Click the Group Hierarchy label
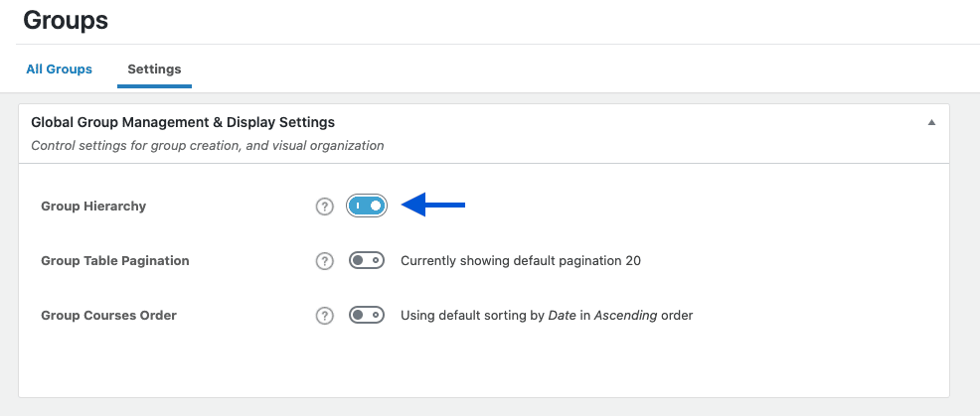980x416 pixels. [x=93, y=207]
